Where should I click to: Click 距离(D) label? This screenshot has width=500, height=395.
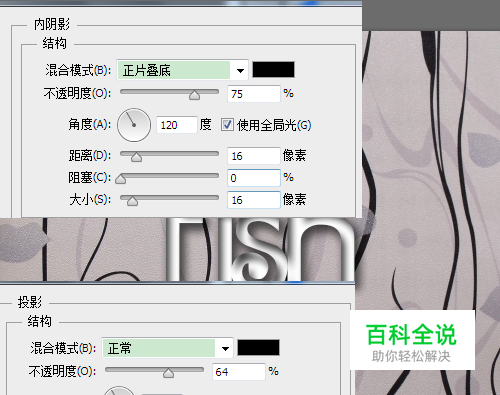[90, 156]
